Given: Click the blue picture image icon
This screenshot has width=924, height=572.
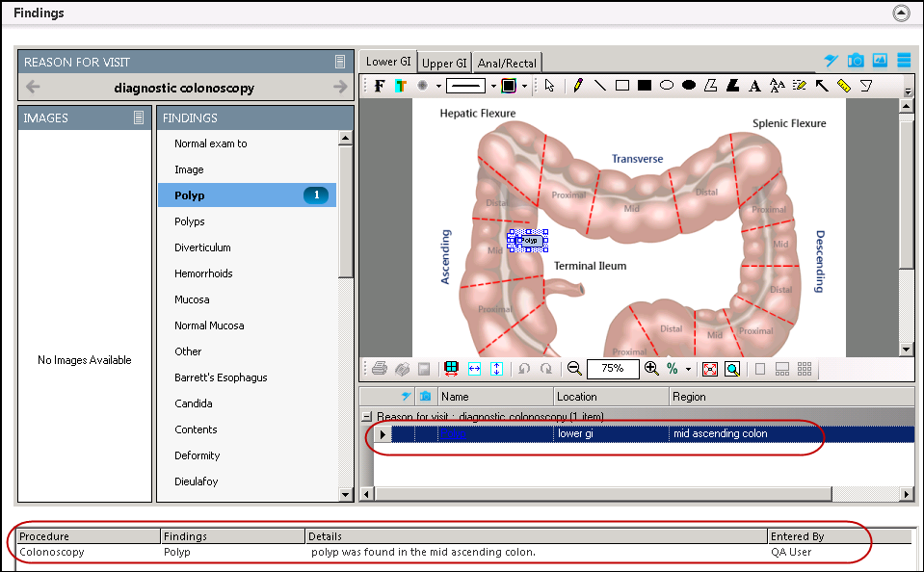Looking at the screenshot, I should [x=880, y=60].
